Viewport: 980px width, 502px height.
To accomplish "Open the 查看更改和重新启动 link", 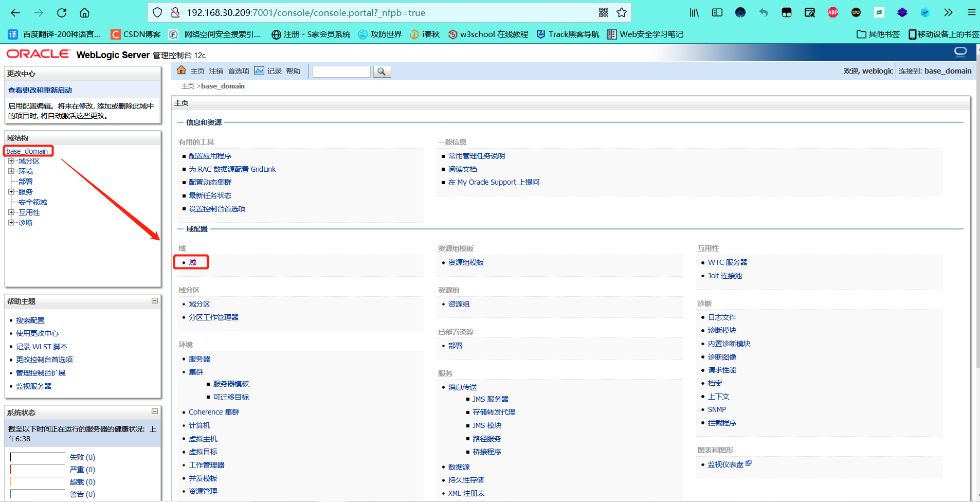I will 40,90.
